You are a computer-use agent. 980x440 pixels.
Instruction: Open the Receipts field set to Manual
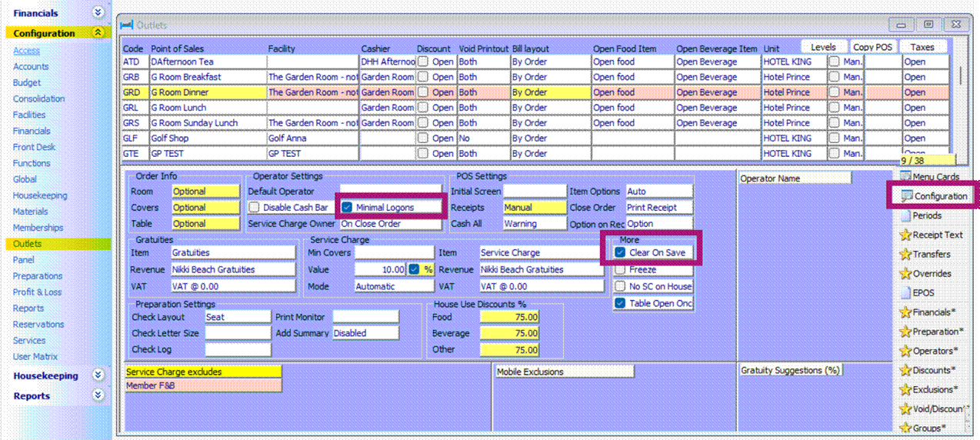point(535,208)
